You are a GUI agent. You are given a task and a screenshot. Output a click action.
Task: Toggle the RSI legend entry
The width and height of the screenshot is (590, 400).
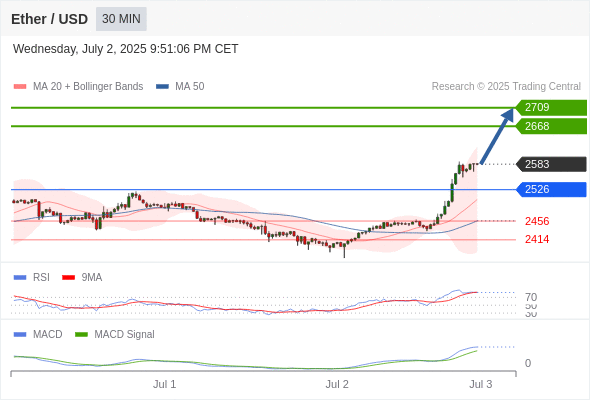[41, 278]
